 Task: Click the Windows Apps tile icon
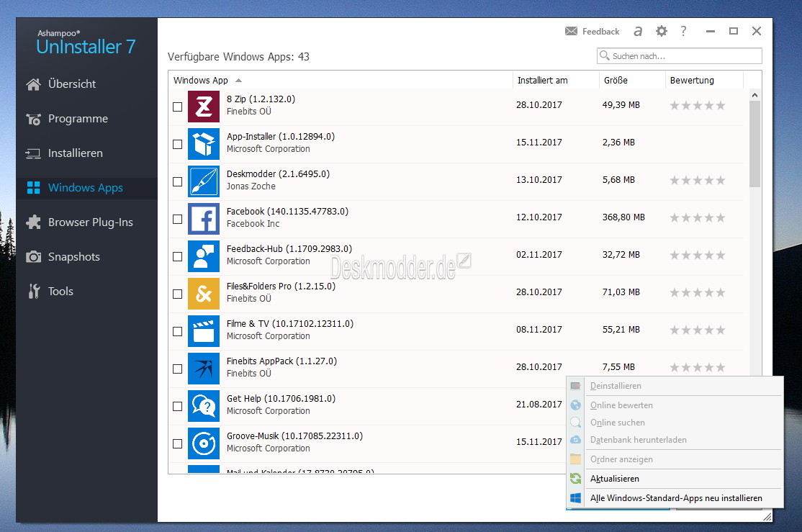[33, 188]
